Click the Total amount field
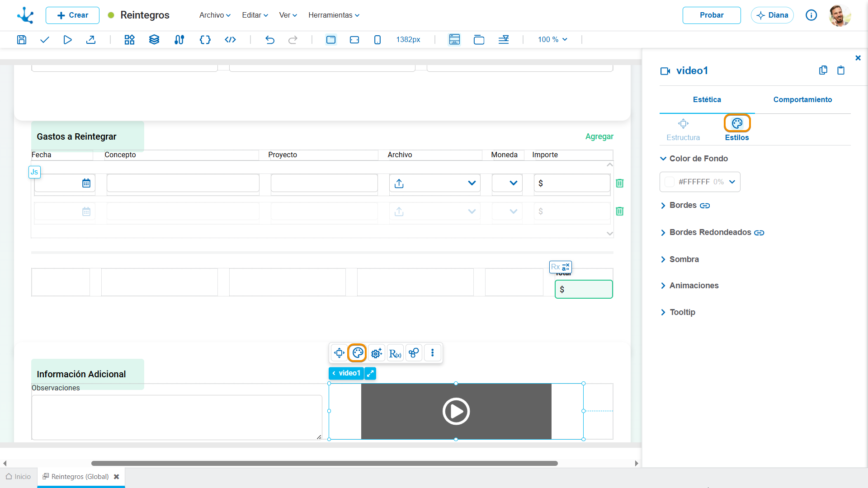 point(584,289)
